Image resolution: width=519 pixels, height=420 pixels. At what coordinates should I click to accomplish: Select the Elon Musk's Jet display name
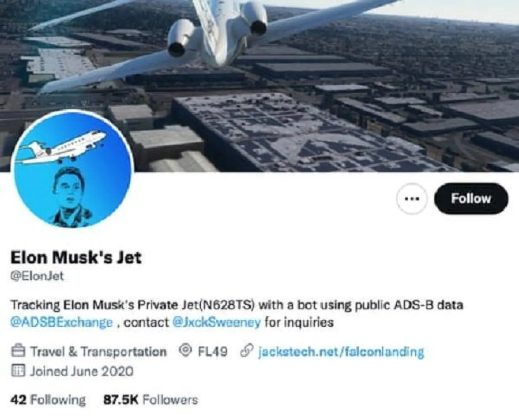(78, 257)
